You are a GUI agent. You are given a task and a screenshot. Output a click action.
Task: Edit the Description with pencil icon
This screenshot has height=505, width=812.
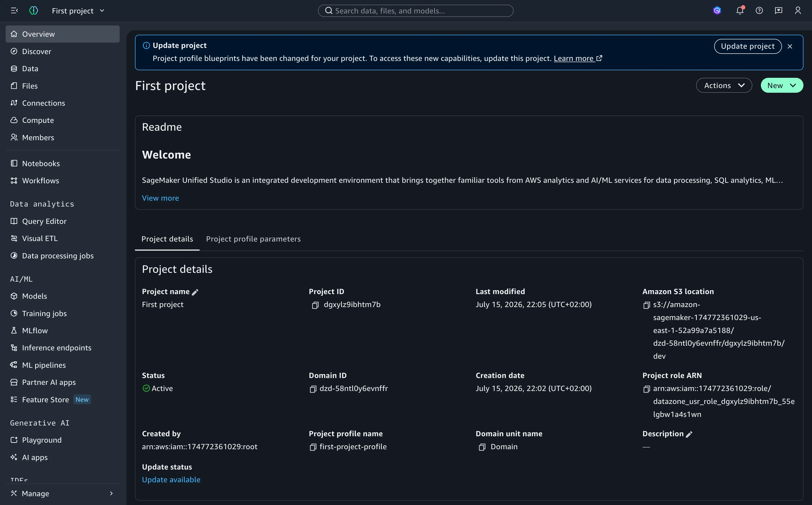(689, 434)
